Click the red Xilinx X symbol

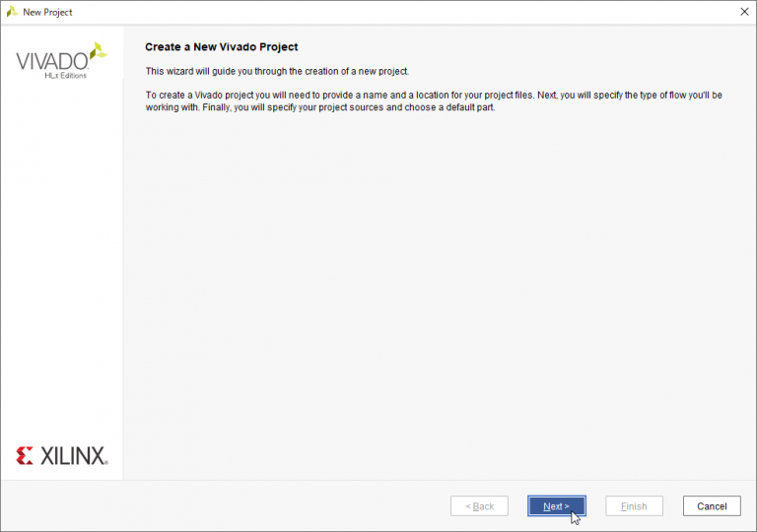(x=26, y=455)
